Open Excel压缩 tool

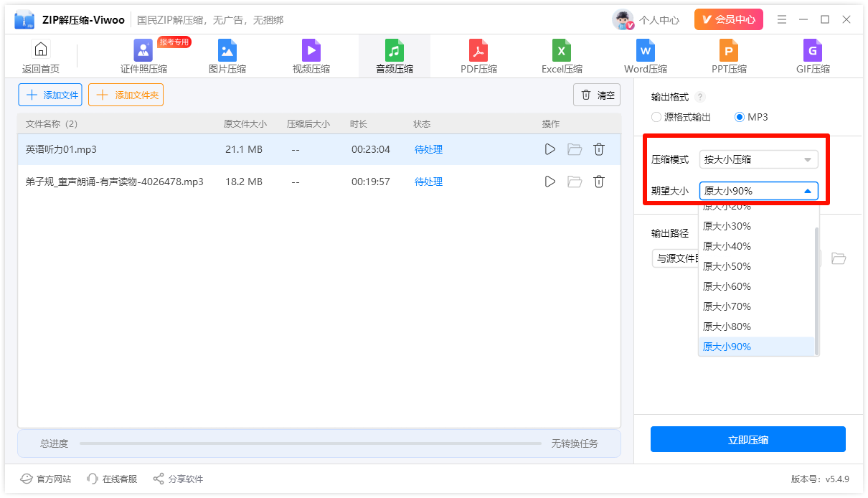562,57
